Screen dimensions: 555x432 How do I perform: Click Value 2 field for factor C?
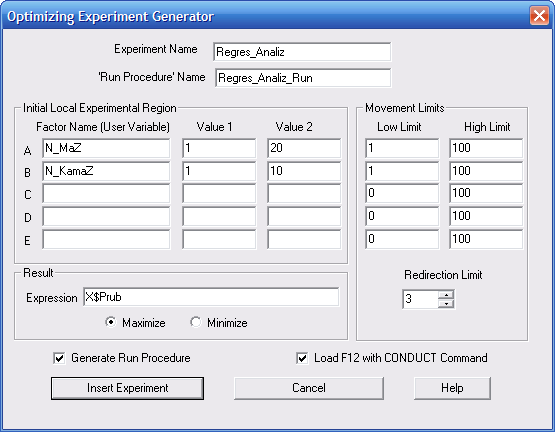click(304, 193)
